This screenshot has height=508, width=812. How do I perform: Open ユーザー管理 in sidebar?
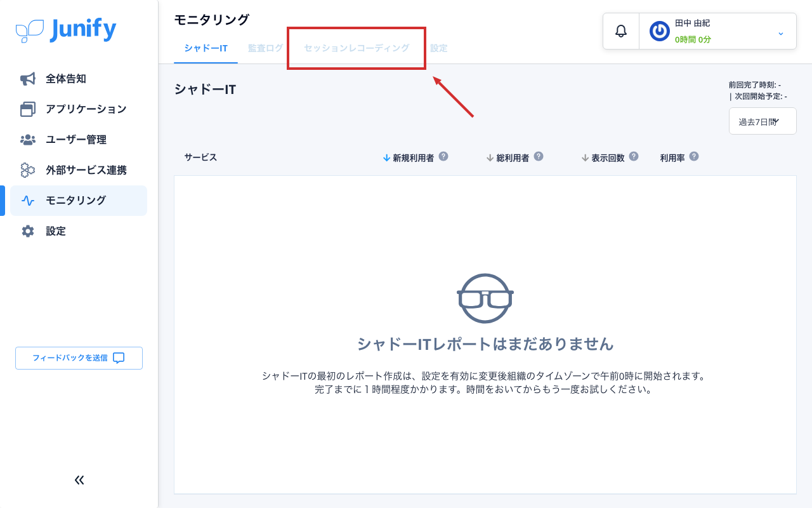coord(79,140)
